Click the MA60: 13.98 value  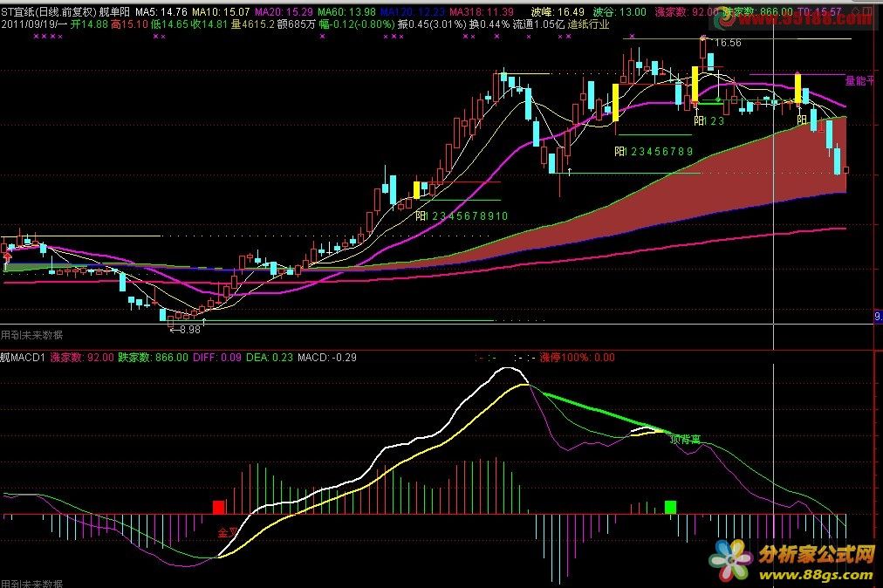pos(346,12)
